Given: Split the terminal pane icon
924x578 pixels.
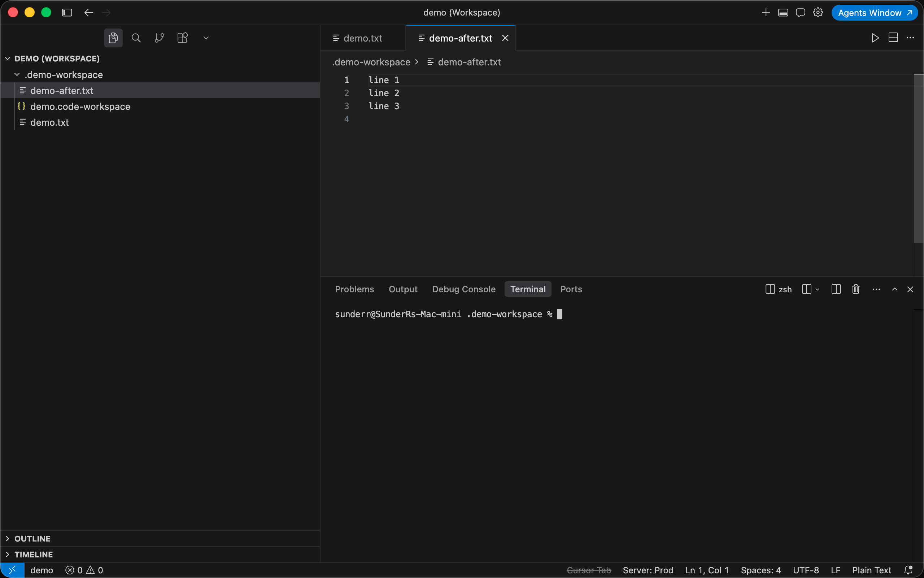Looking at the screenshot, I should point(836,289).
